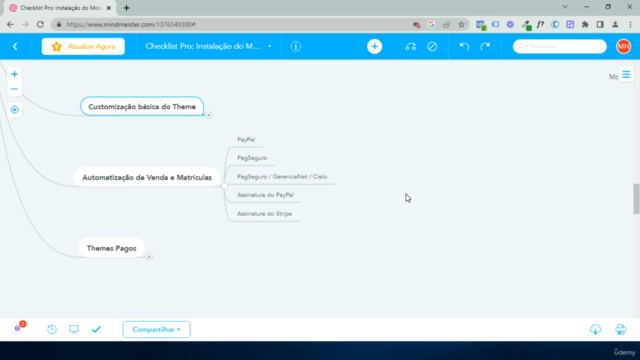Screen dimensions: 640x360
Task: Click the checkmark tasks icon
Action: 96,329
